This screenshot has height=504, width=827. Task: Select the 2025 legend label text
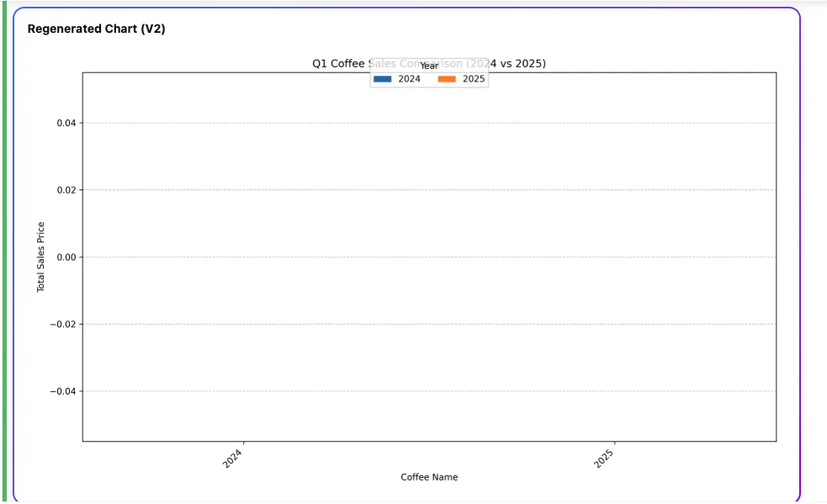(x=474, y=79)
